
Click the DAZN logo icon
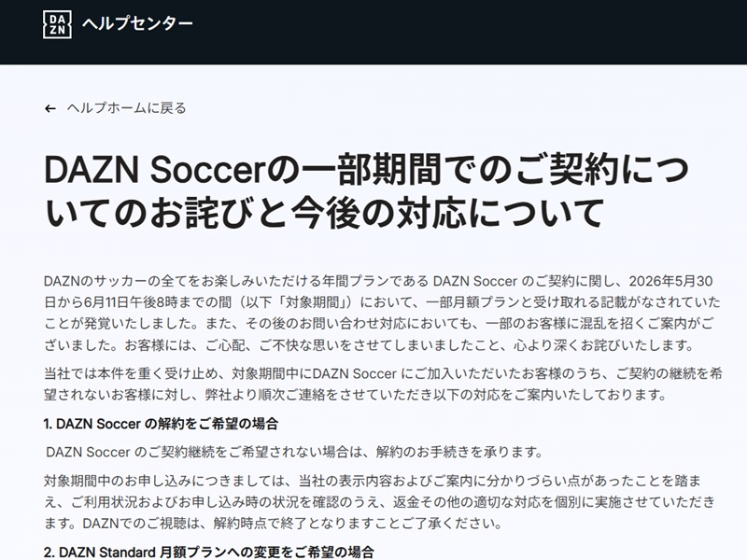pyautogui.click(x=57, y=24)
